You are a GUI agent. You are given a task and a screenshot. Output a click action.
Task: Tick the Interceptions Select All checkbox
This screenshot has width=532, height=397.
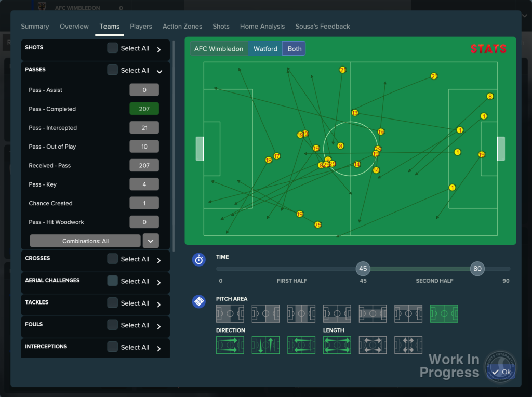pos(112,347)
